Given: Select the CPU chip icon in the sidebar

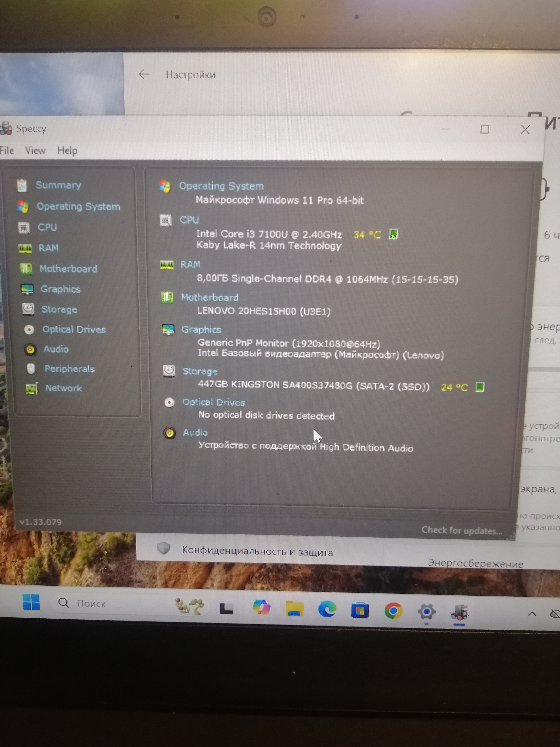Looking at the screenshot, I should click(x=24, y=227).
